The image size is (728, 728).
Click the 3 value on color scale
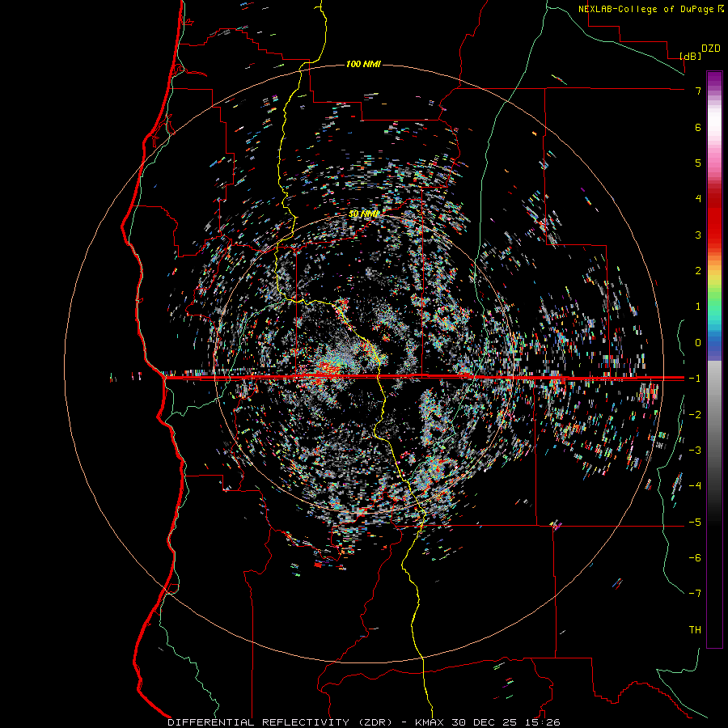tap(698, 235)
